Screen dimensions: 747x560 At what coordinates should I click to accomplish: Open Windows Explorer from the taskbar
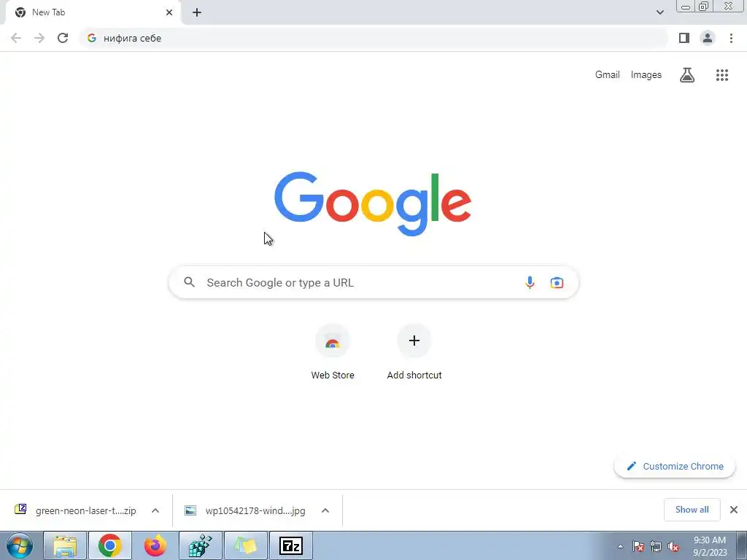point(65,545)
